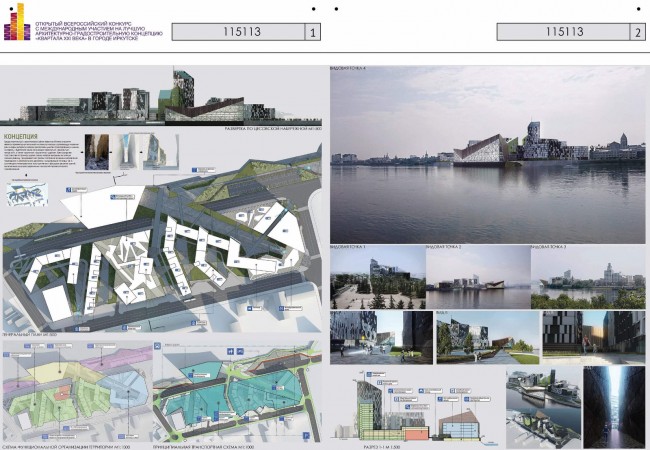Screen dimensions: 650x450
Task: Click the 115113 code field on sheet 2
Action: 563,32
